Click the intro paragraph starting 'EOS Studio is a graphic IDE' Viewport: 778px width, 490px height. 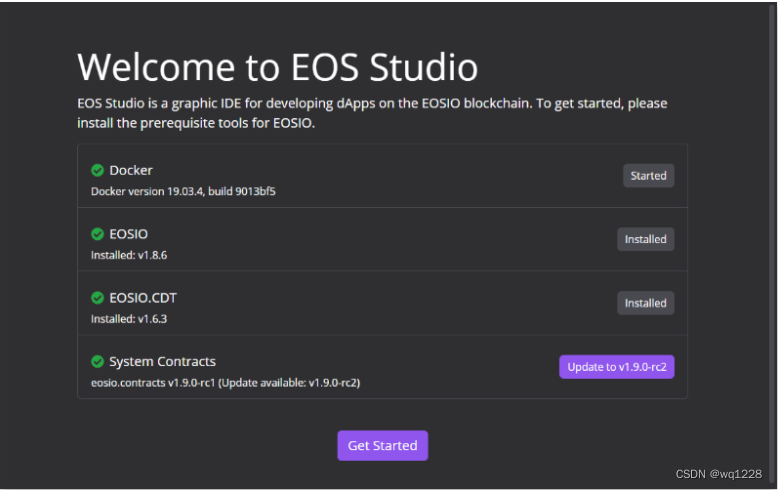[372, 113]
